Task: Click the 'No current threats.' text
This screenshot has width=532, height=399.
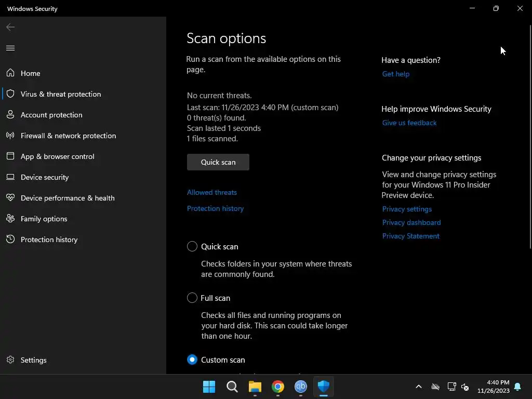Action: pos(219,96)
